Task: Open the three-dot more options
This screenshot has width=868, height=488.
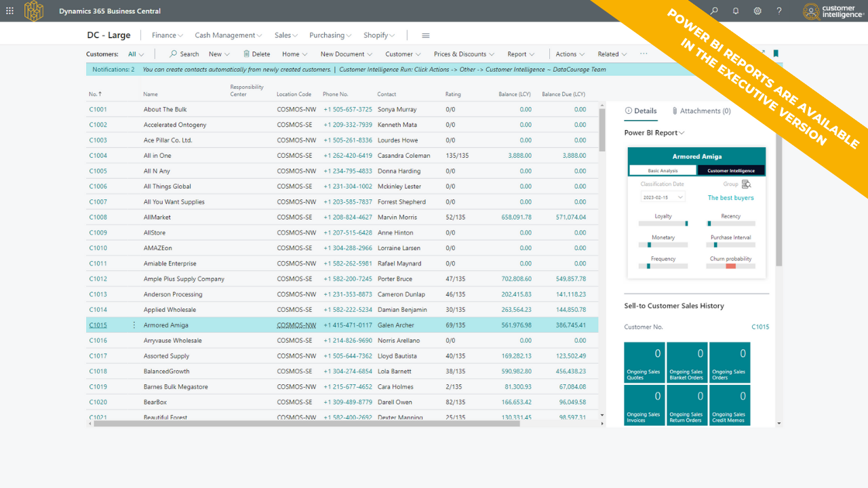Action: 644,54
